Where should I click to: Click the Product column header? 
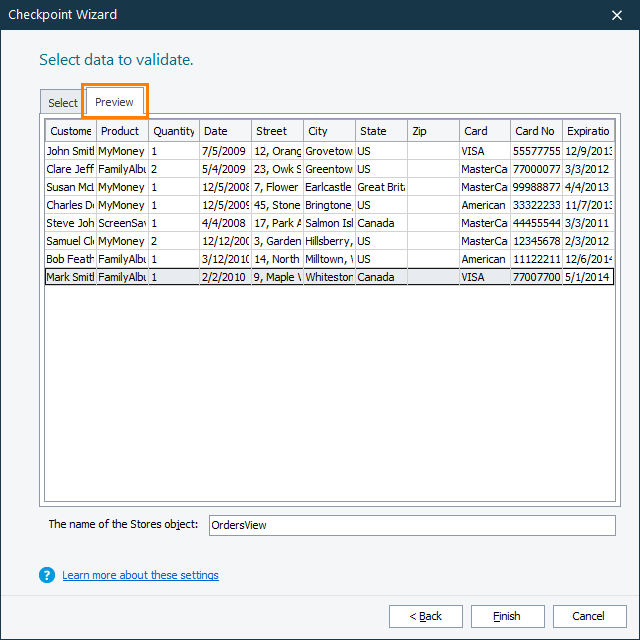(x=122, y=131)
